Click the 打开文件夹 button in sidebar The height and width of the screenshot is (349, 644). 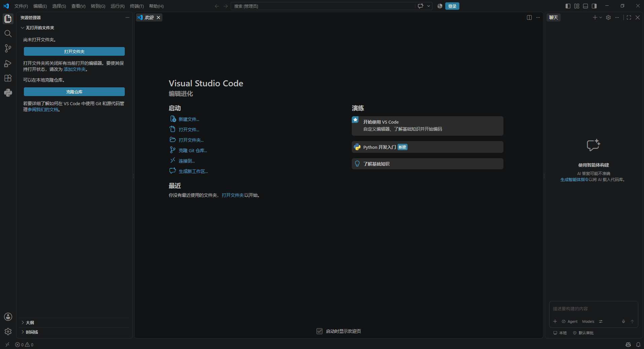pos(74,51)
